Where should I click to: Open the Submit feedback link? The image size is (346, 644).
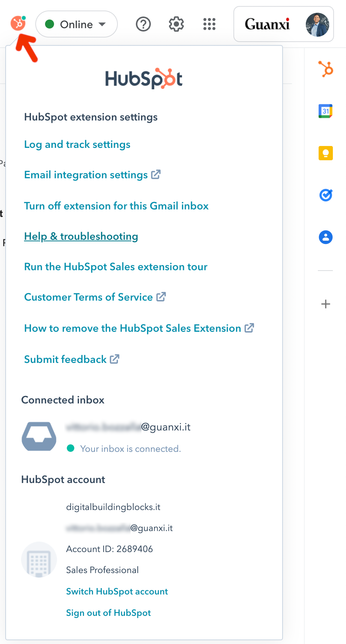click(x=66, y=360)
